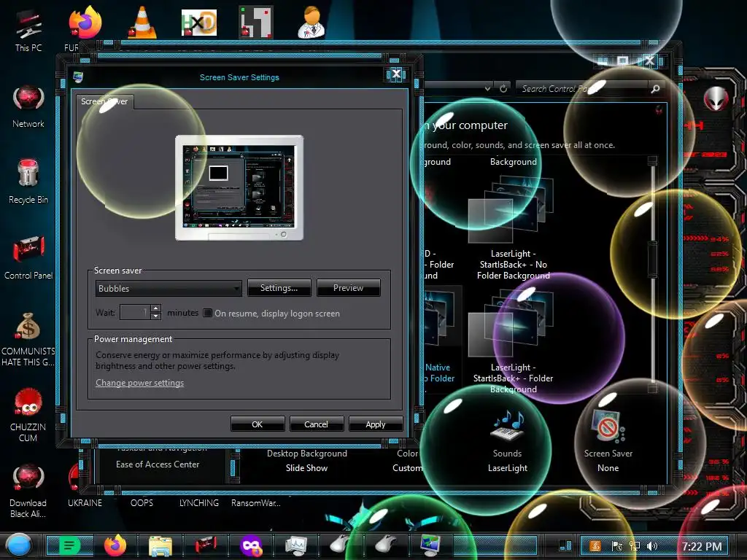Open the OOPS desktop item

coord(142,502)
